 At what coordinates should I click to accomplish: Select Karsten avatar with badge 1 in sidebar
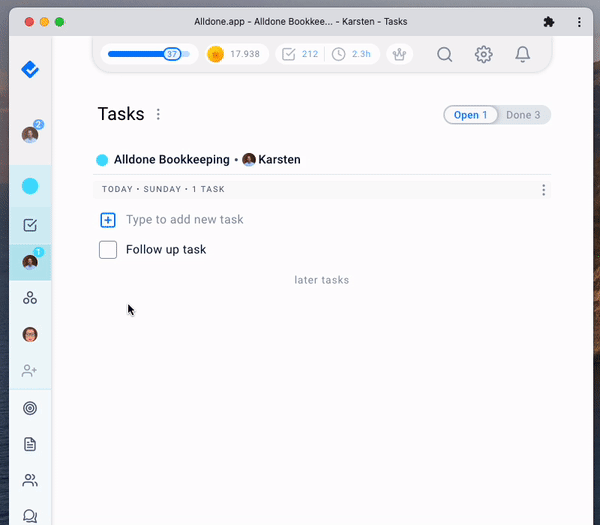coord(30,262)
